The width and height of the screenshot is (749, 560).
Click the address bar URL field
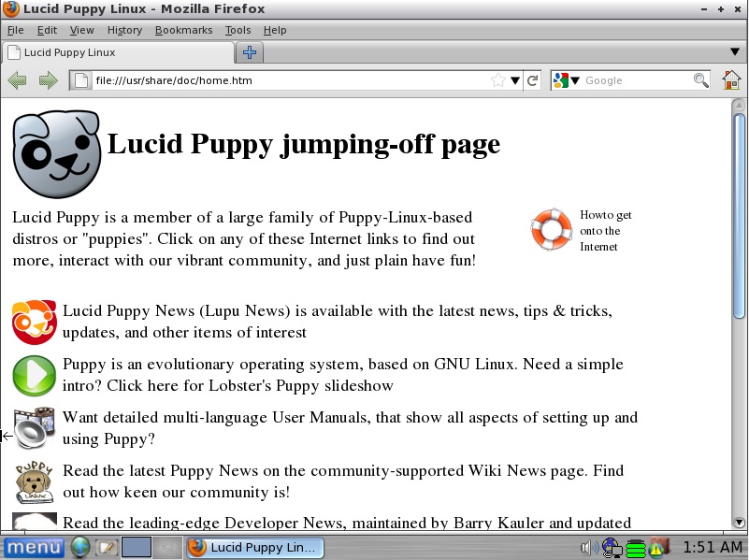click(292, 80)
